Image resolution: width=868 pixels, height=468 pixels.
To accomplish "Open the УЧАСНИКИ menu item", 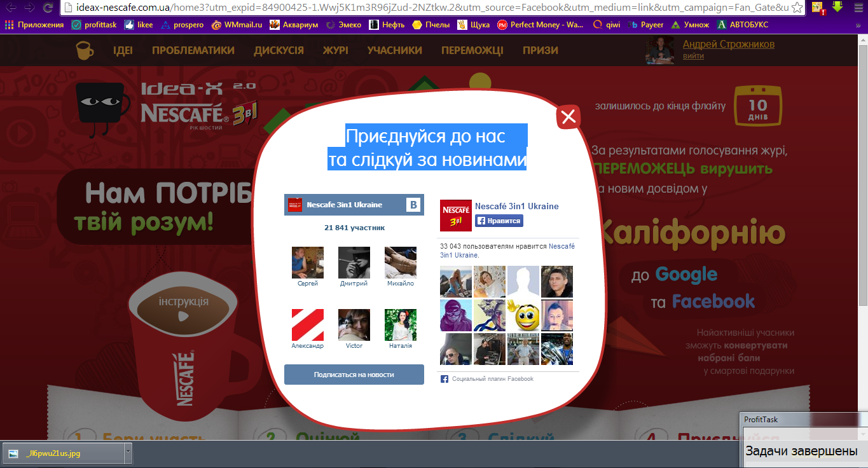I will point(394,50).
